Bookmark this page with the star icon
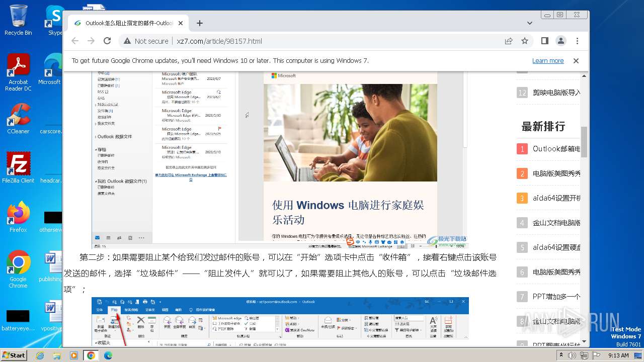This screenshot has width=644, height=362. pos(525,41)
